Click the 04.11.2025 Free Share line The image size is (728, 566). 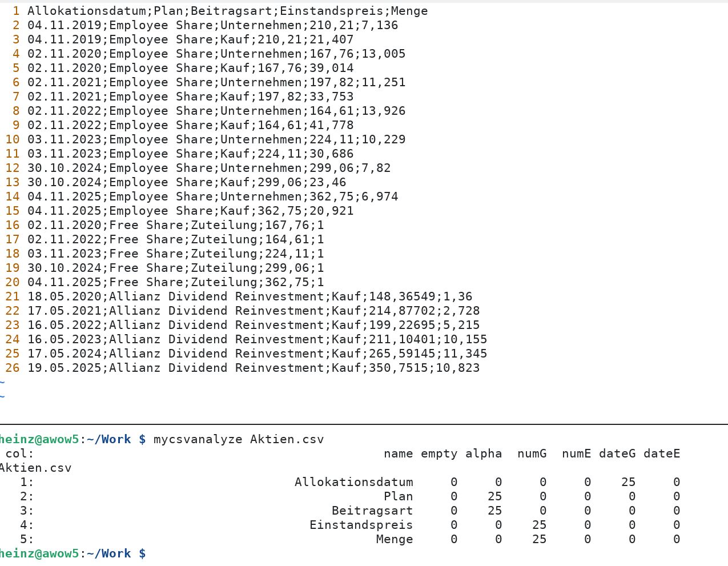pos(175,282)
